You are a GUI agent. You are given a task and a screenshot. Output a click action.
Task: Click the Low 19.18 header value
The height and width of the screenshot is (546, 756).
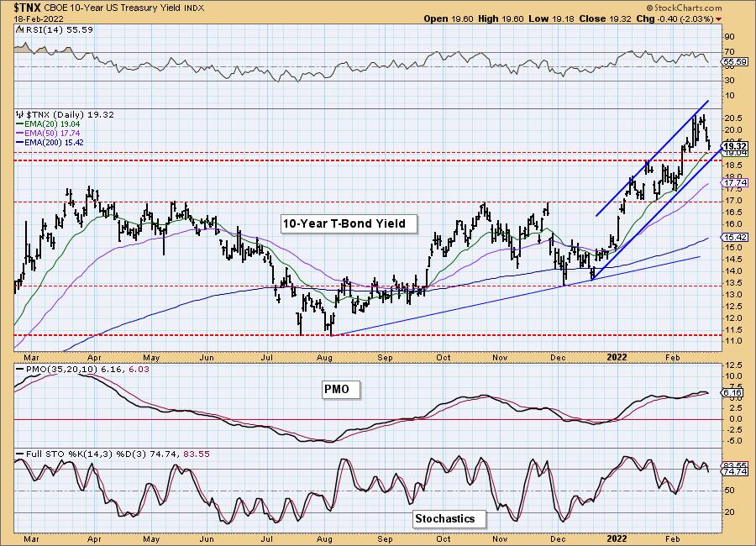[x=550, y=18]
